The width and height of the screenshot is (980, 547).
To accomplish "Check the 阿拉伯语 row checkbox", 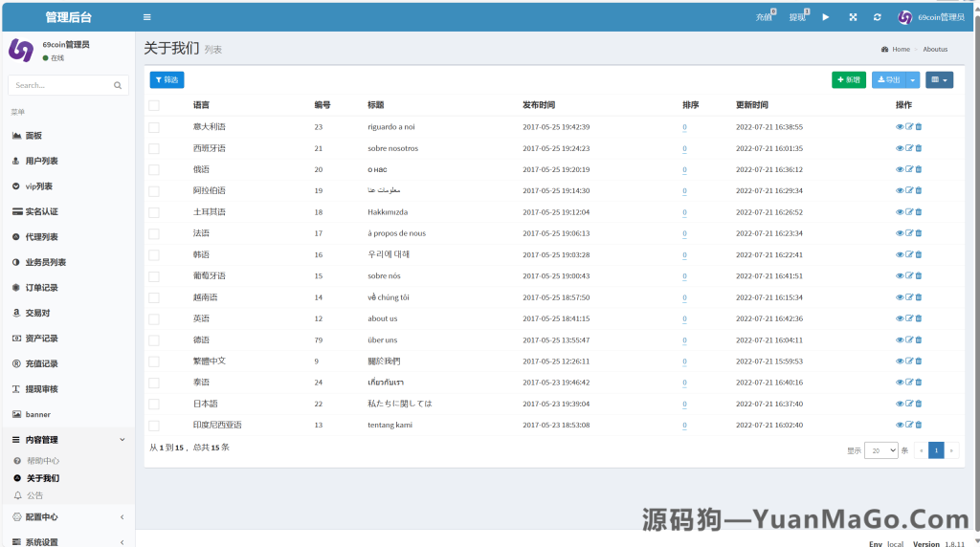I will coord(154,191).
